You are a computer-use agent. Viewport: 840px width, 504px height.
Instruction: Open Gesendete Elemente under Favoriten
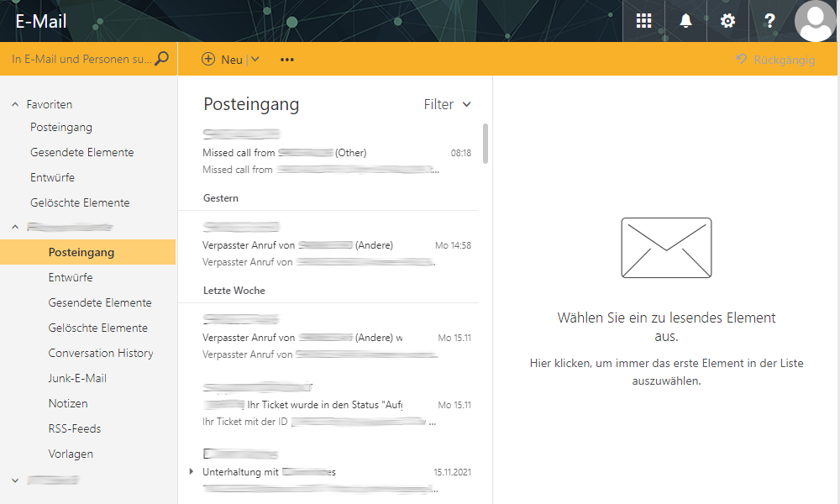(82, 152)
